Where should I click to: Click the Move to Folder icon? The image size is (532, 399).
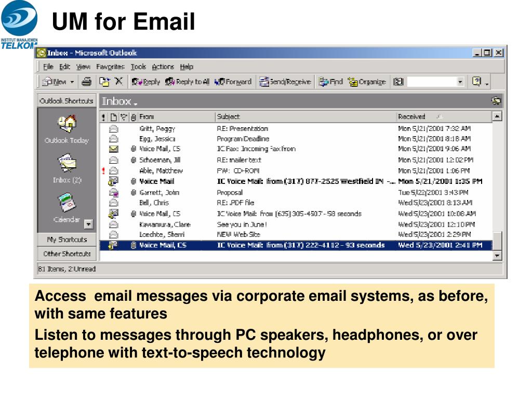click(104, 82)
